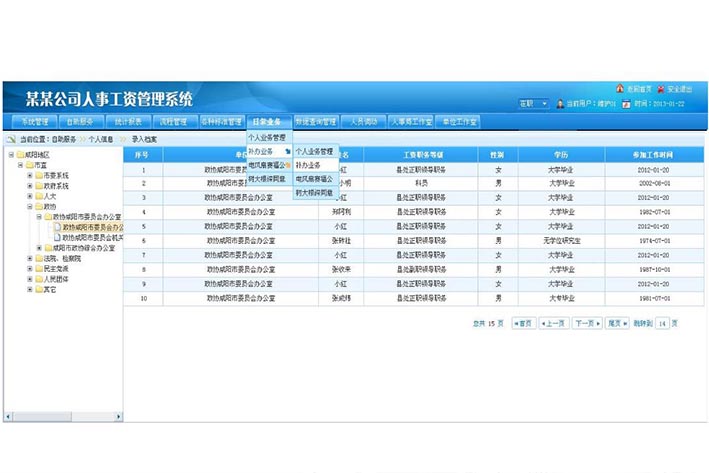
Task: Open the 自助服务 menu tab
Action: tap(80, 122)
